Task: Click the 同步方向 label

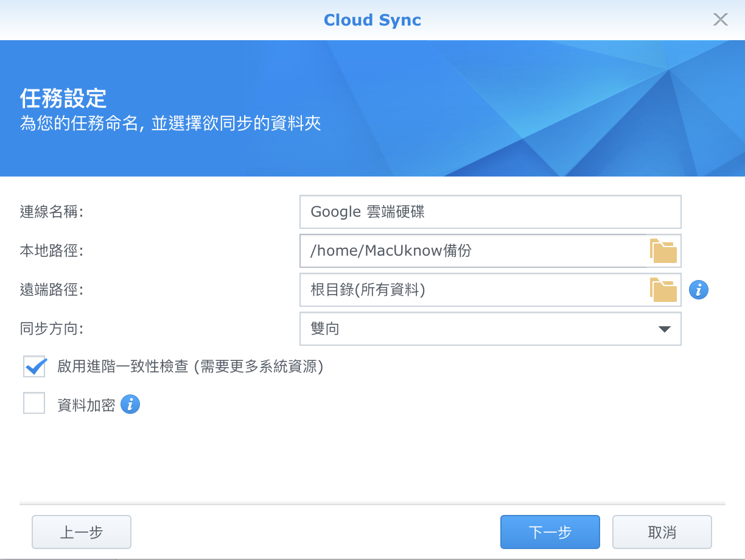Action: point(52,329)
